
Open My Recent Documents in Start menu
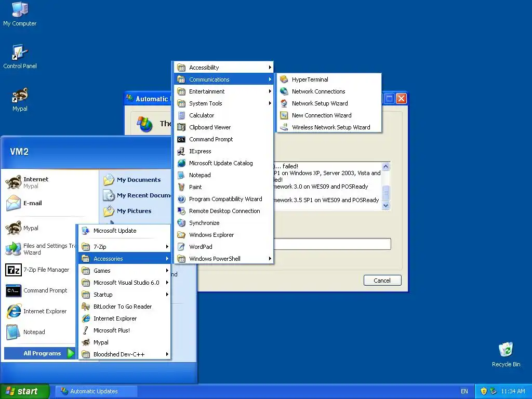coord(137,195)
